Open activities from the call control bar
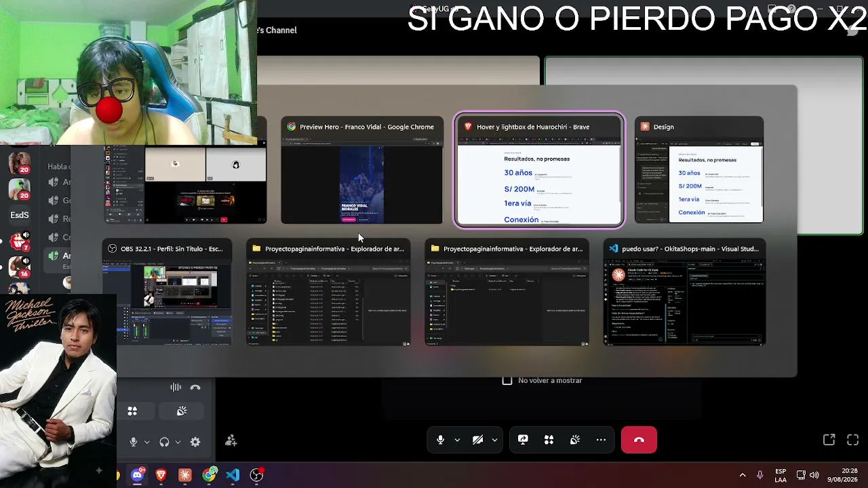This screenshot has height=488, width=868. [549, 440]
